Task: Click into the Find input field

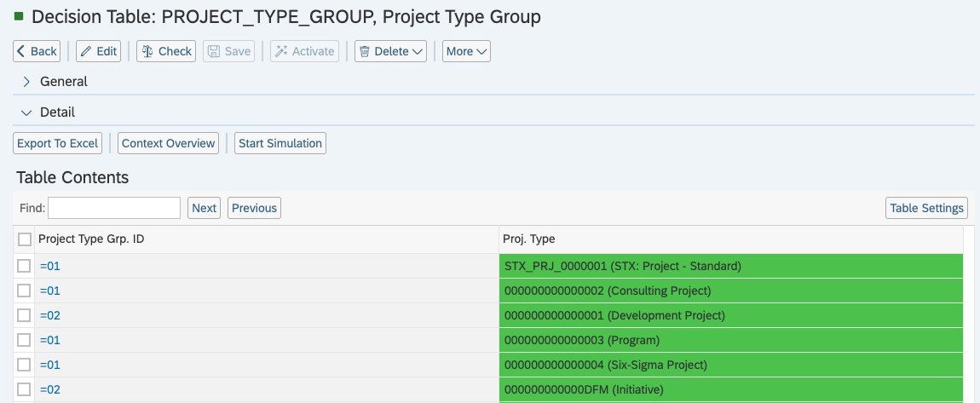Action: [114, 208]
